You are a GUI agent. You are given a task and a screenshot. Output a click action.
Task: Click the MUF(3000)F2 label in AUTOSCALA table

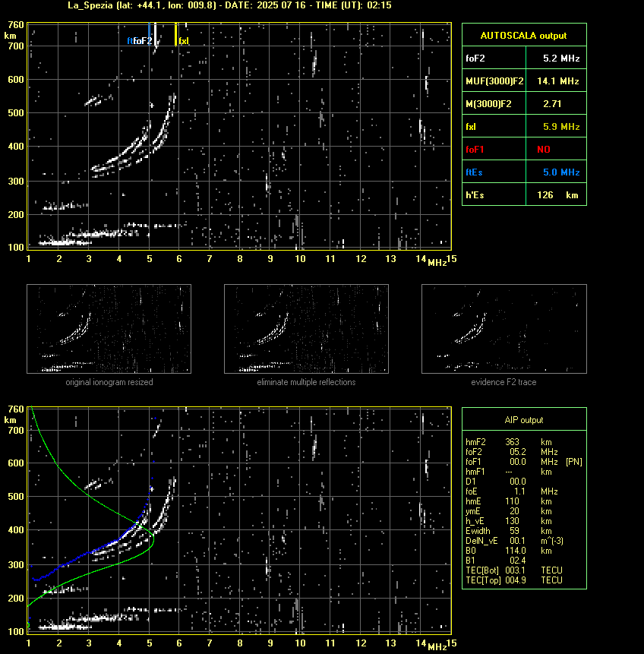494,81
